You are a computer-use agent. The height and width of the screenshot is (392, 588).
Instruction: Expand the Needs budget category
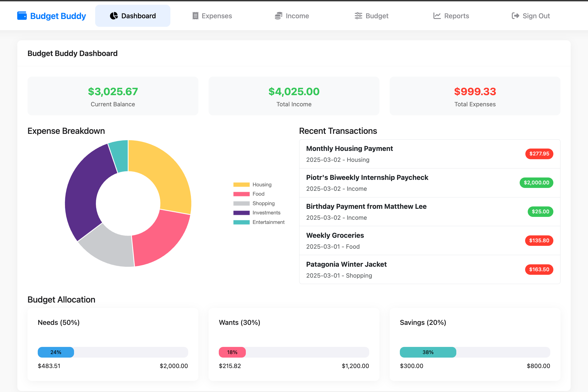[59, 322]
